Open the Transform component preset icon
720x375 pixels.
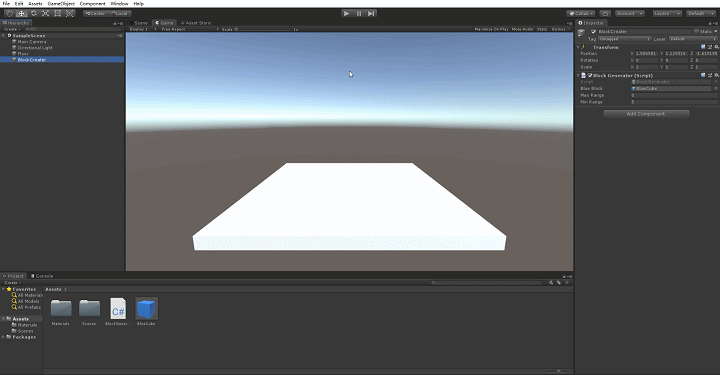[x=710, y=47]
